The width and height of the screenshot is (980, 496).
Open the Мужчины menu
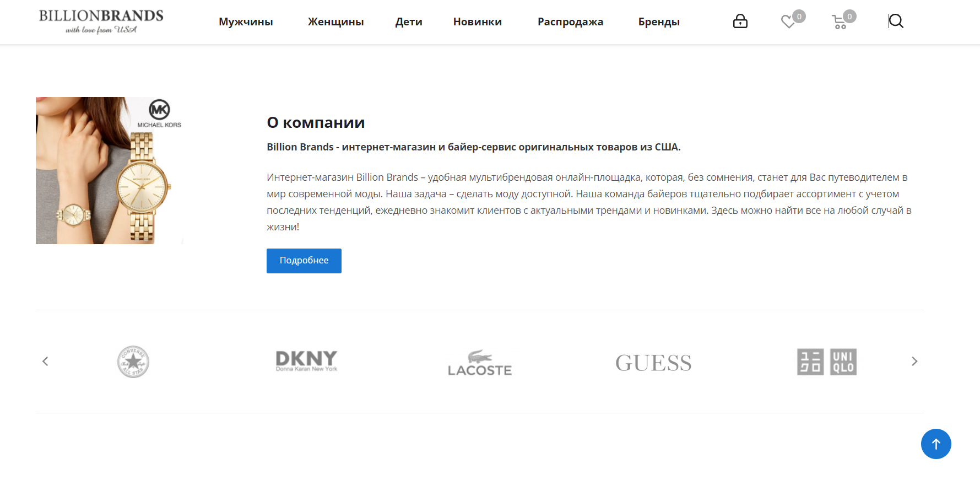tap(246, 22)
